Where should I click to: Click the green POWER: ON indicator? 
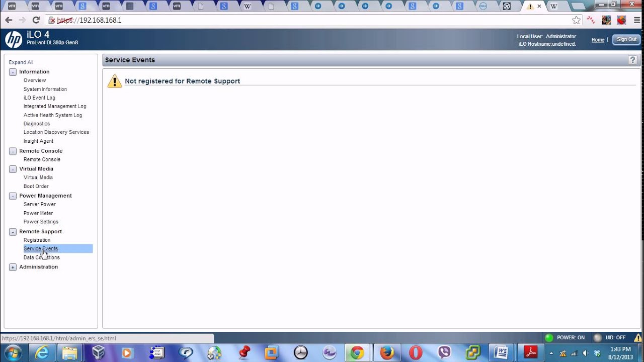[x=549, y=338]
